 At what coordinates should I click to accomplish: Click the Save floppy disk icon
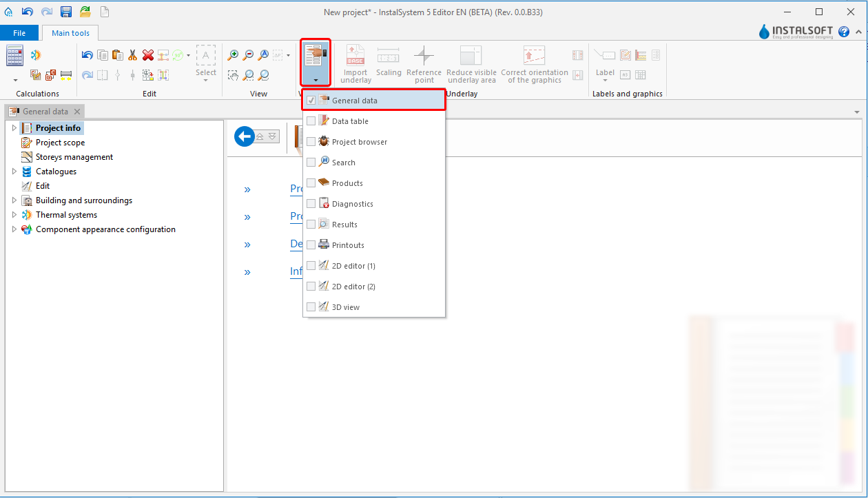coord(66,12)
